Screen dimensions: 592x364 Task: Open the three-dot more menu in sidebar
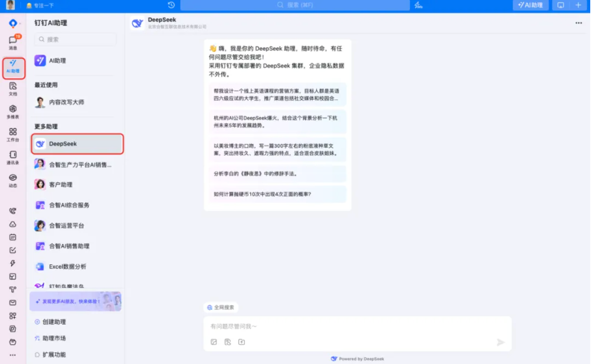pyautogui.click(x=13, y=355)
